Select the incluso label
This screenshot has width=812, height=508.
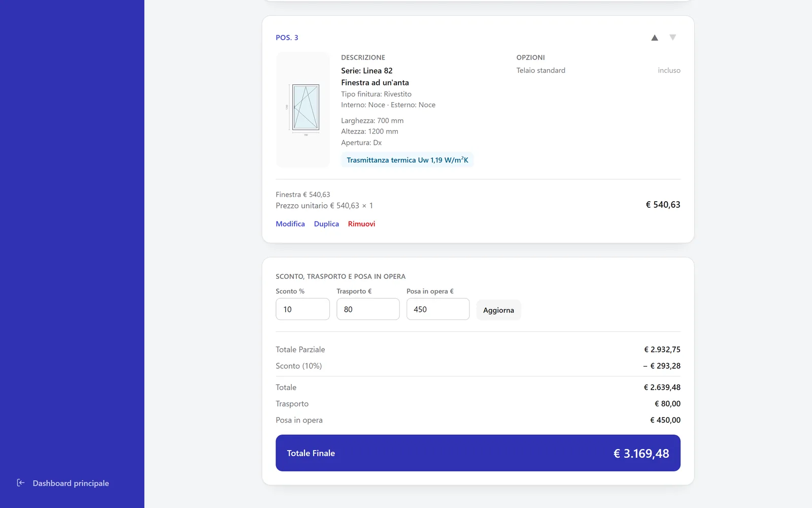point(669,71)
